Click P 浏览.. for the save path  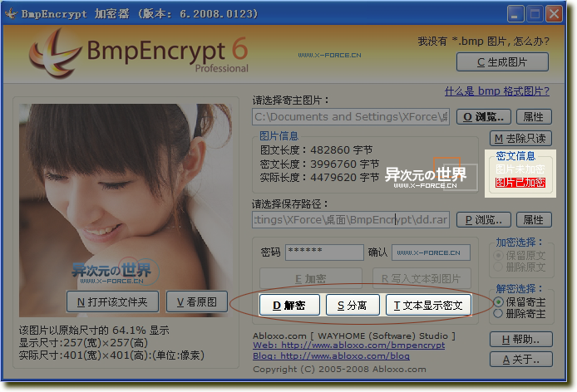point(484,220)
